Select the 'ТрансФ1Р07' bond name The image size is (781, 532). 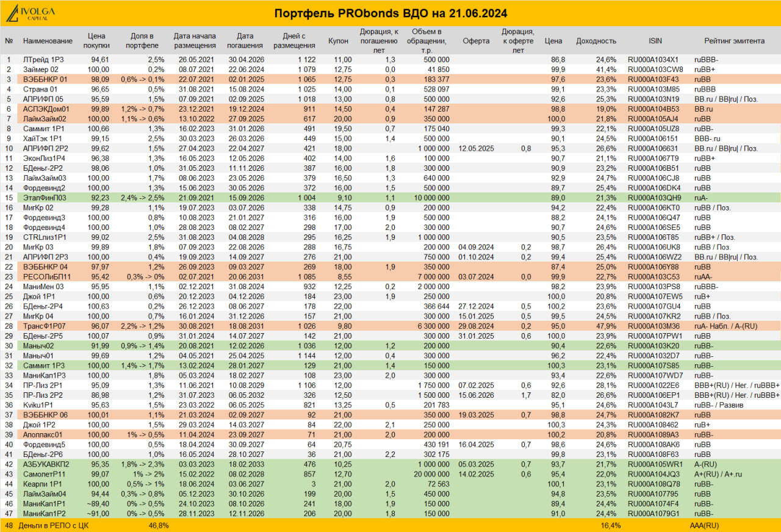[45, 326]
